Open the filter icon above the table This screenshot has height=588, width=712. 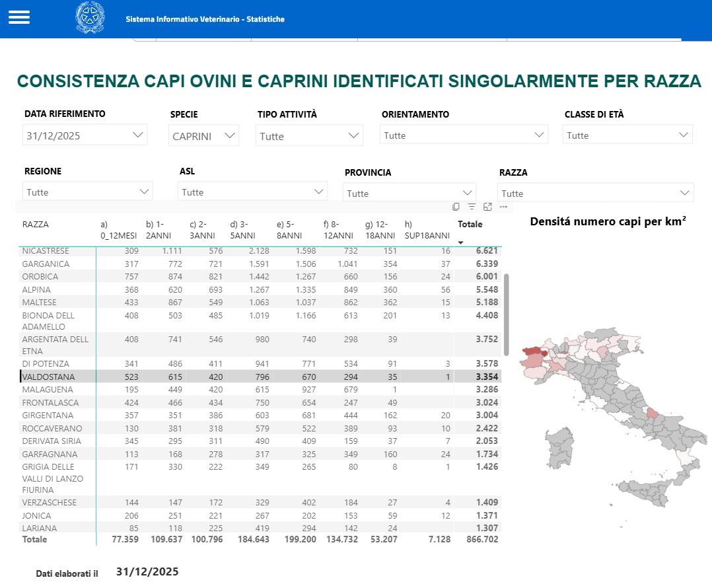click(472, 207)
